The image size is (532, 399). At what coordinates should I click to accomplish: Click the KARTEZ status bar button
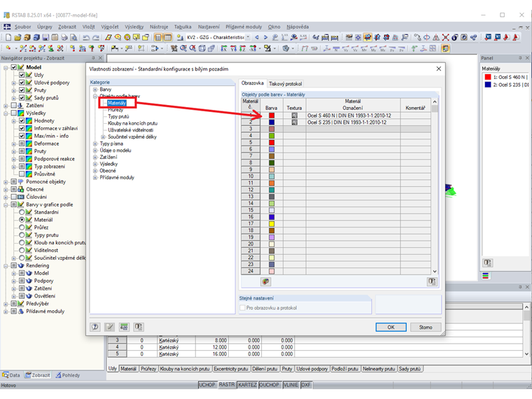coord(247,385)
